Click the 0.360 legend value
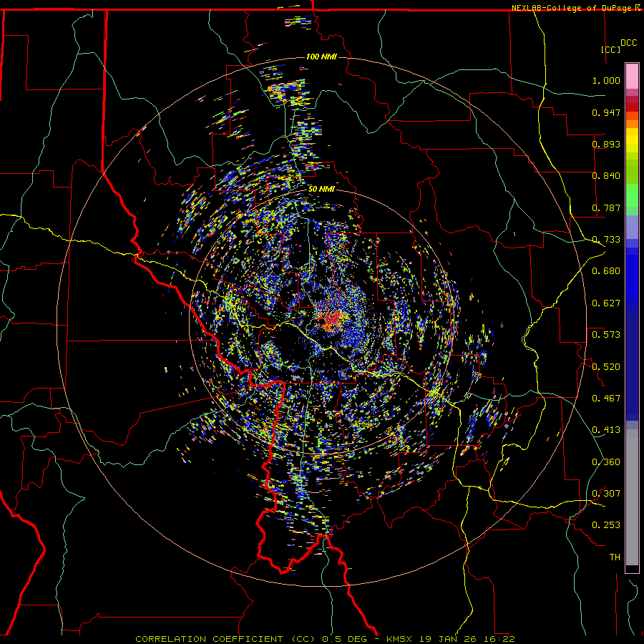This screenshot has height=644, width=644. (606, 462)
